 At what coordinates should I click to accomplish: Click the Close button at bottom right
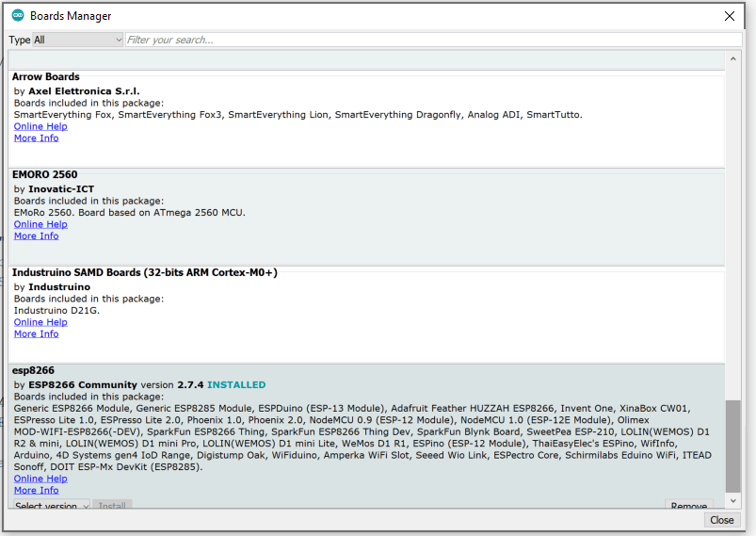(721, 520)
